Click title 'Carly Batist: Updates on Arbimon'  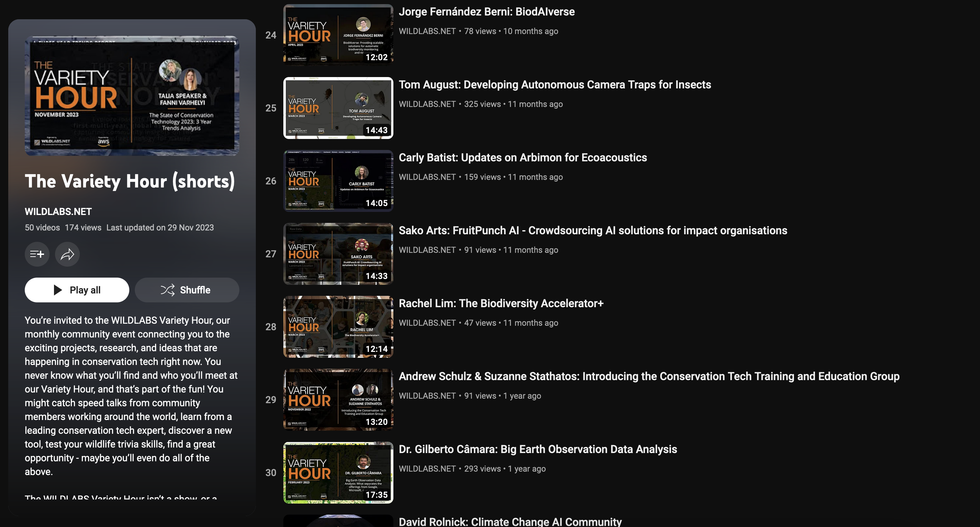pyautogui.click(x=523, y=158)
